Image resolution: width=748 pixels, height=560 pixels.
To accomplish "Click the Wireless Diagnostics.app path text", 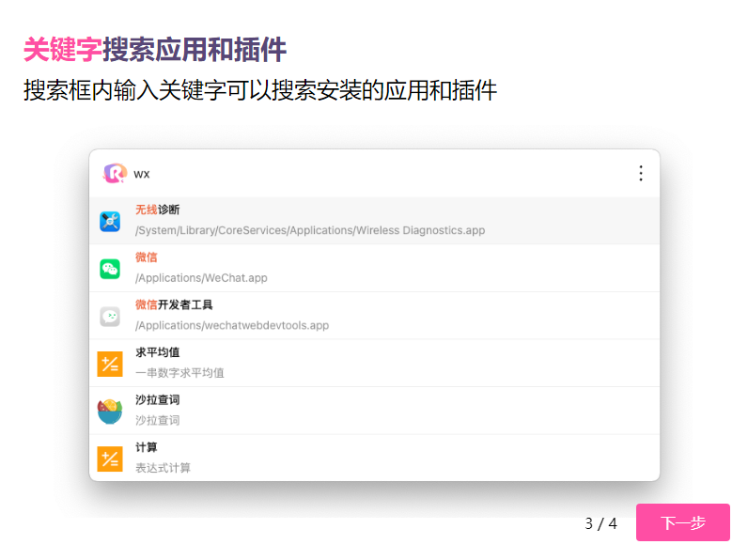I will pos(310,230).
